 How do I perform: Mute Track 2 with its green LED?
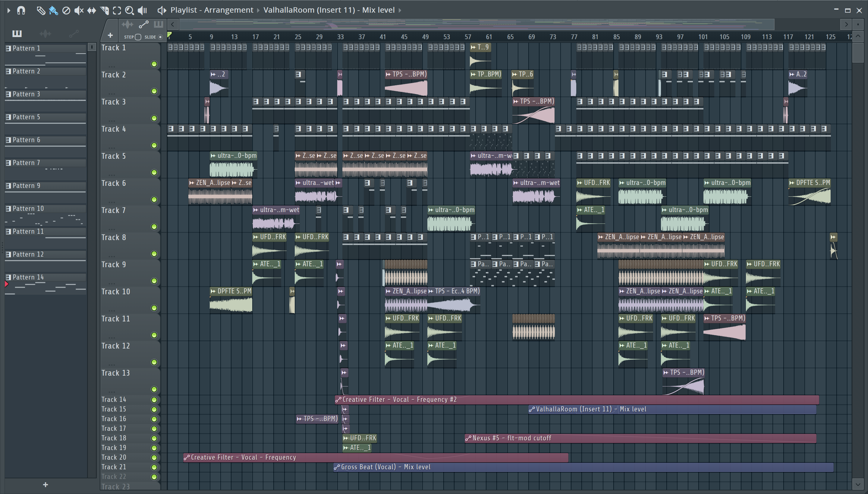(x=154, y=91)
